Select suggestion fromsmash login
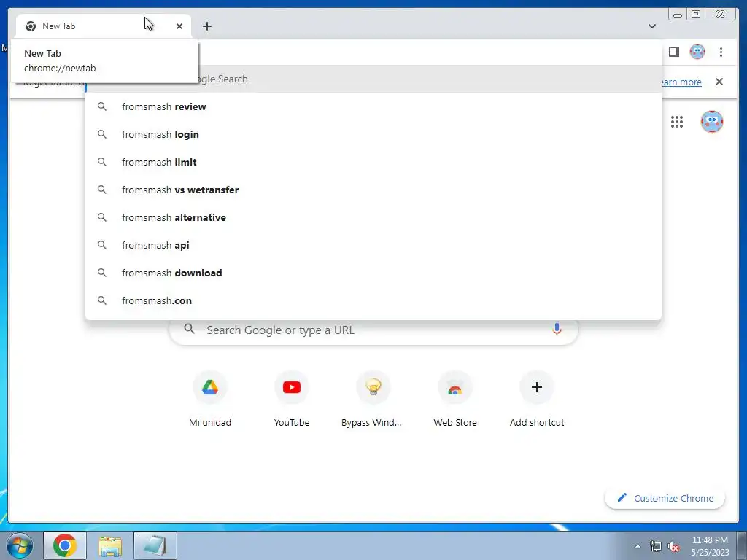 (373, 134)
